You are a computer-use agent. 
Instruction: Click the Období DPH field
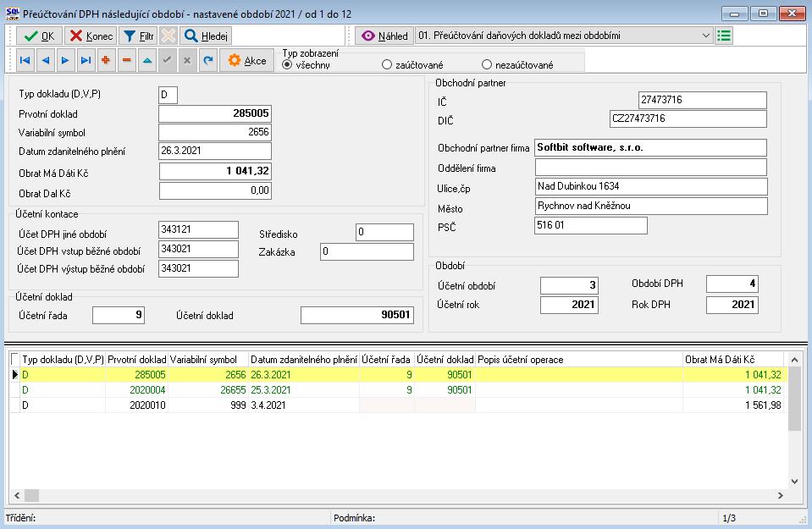click(732, 284)
